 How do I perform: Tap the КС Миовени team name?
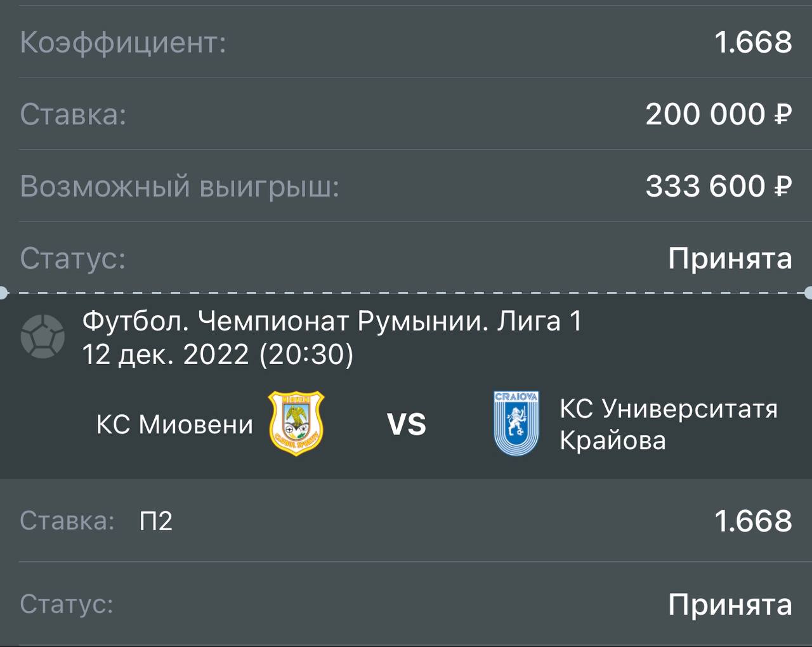click(x=174, y=424)
